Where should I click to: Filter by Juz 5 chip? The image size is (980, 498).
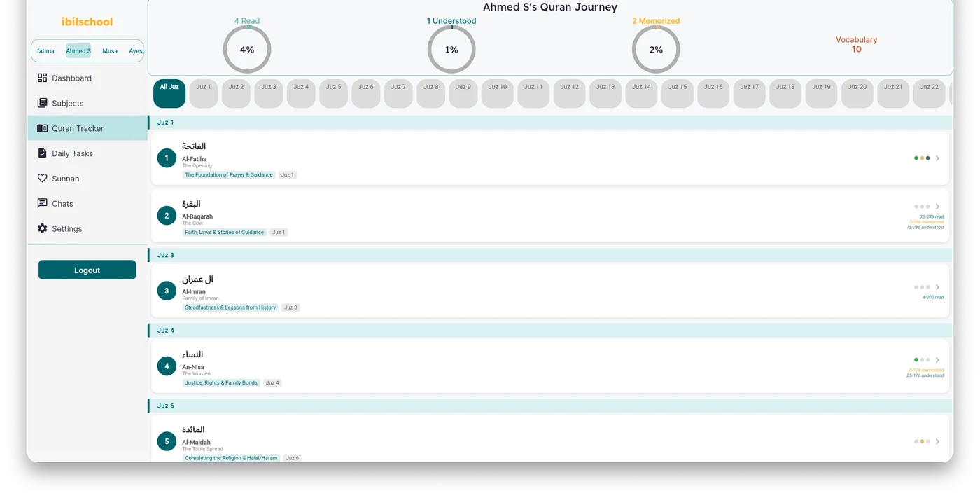pyautogui.click(x=333, y=94)
